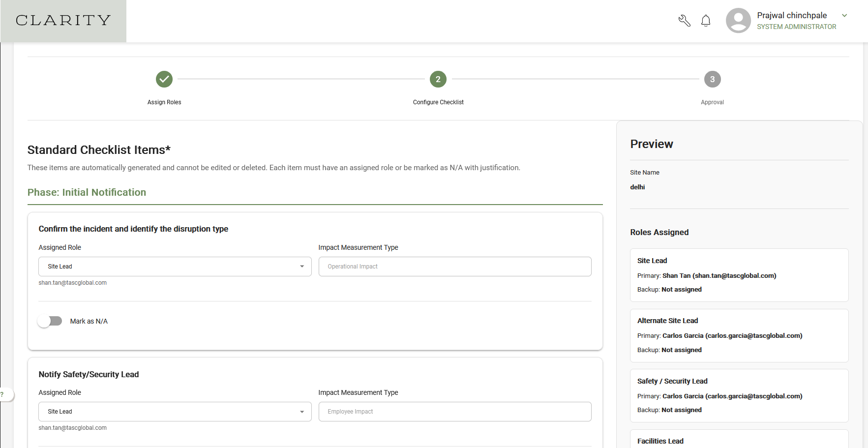Click Alternate Site Lead card title

point(667,321)
